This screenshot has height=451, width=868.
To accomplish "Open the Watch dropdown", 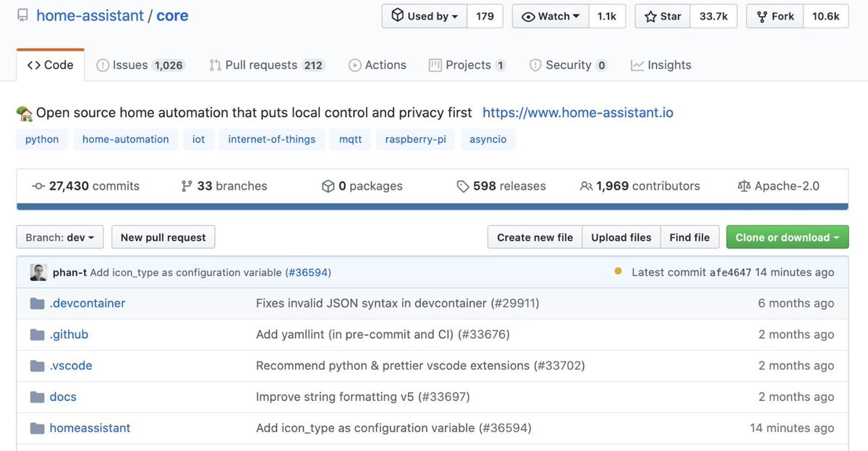I will tap(550, 16).
